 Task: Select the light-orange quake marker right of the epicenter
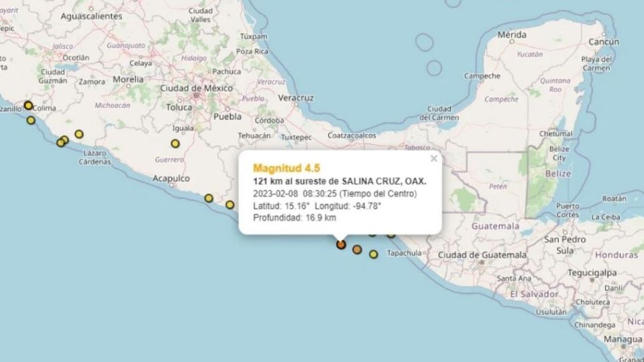pos(357,250)
